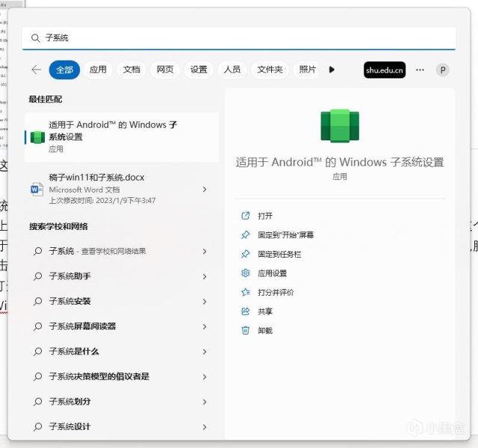The width and height of the screenshot is (478, 448).
Task: Expand the 子系统决策模型的倡议者是 chevron
Action: point(205,377)
